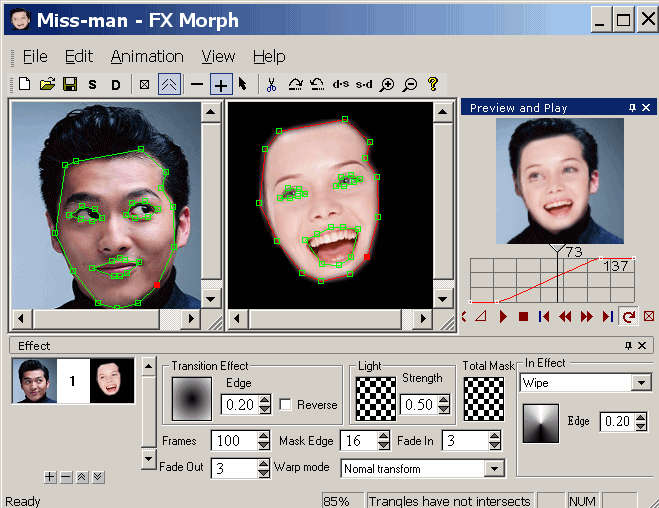Image resolution: width=659 pixels, height=508 pixels.
Task: Increase Transition Effect Edge value
Action: point(265,400)
